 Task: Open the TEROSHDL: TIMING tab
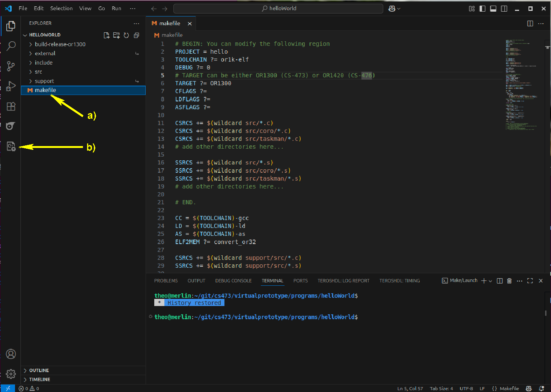coord(399,281)
